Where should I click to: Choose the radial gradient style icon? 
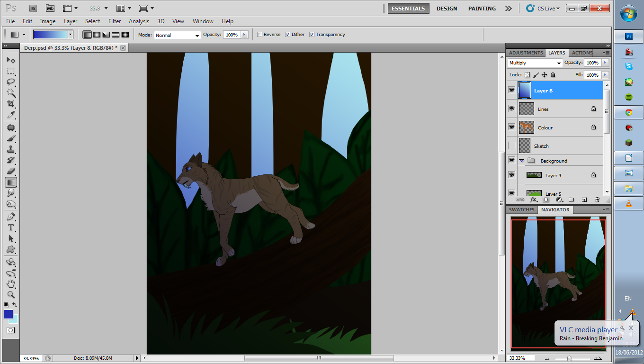click(97, 35)
